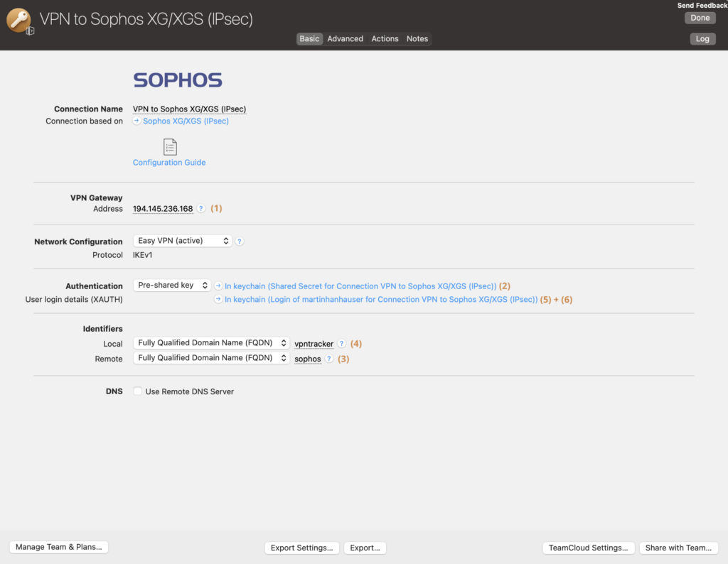Screen dimensions: 728x564
Task: Open the Authentication method dropdown showing Pre-shared key
Action: point(171,285)
